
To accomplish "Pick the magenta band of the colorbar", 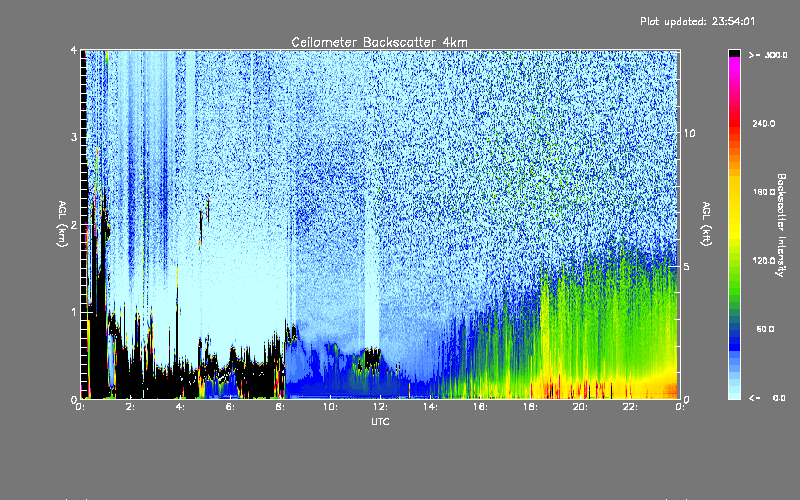I will tap(734, 64).
